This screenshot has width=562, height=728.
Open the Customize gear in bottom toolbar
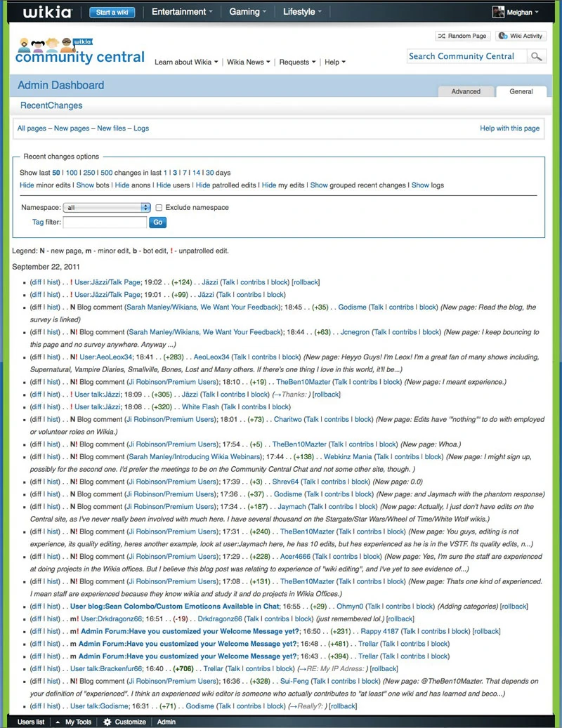(x=107, y=722)
